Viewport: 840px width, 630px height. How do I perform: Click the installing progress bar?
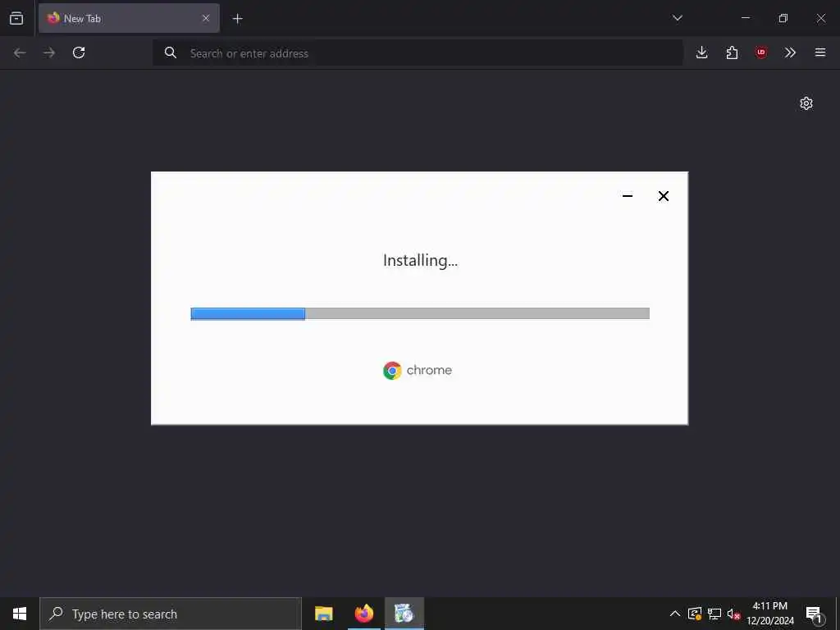420,313
